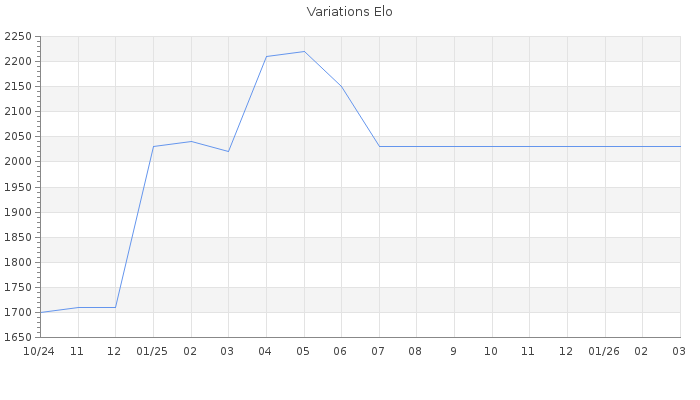Click the 01/26 x-axis label
Screen dimensions: 700x400
tap(604, 351)
